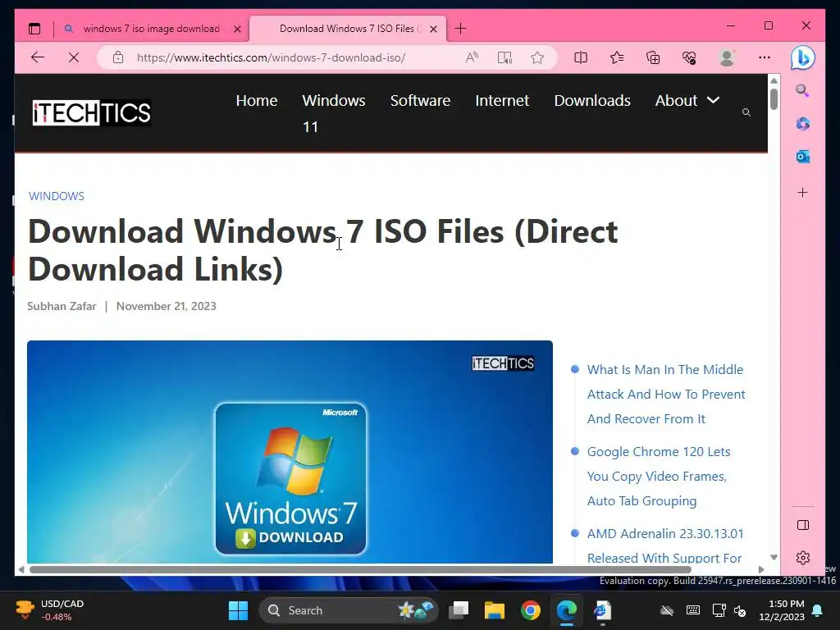Select the 'Download Windows 7 ISO Files' tab
Viewport: 840px width, 630px height.
pos(348,29)
